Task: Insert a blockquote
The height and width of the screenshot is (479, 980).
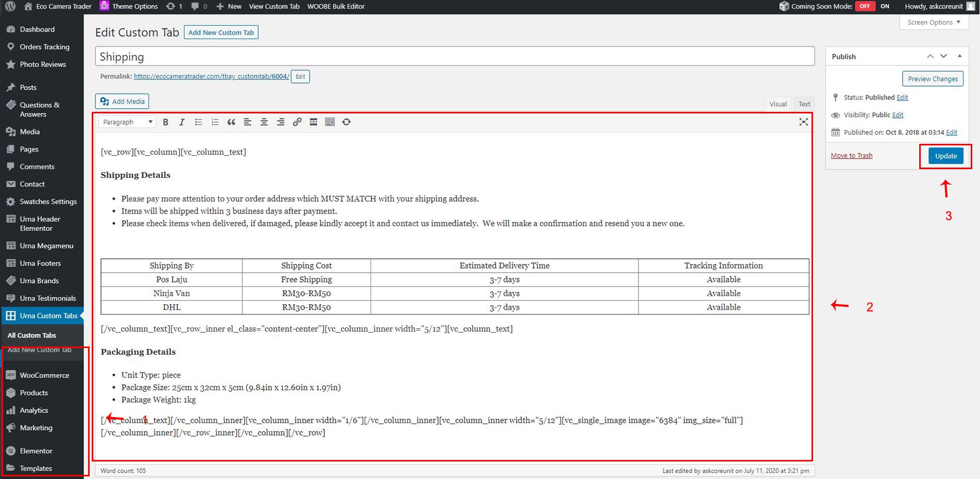Action: (231, 122)
